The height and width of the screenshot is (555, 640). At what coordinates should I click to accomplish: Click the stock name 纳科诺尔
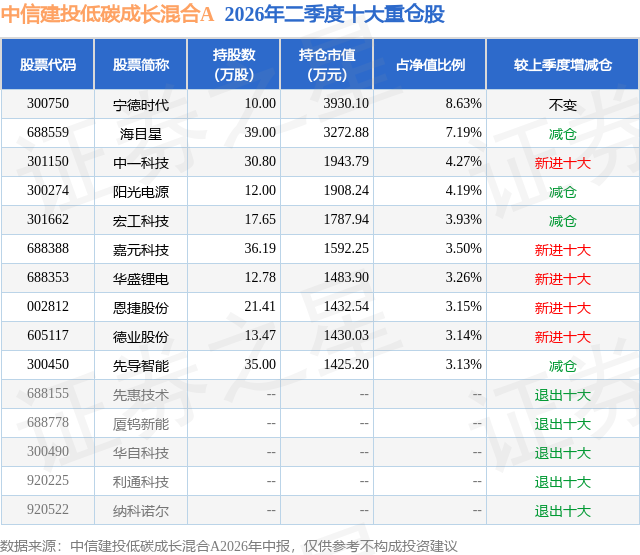[141, 511]
